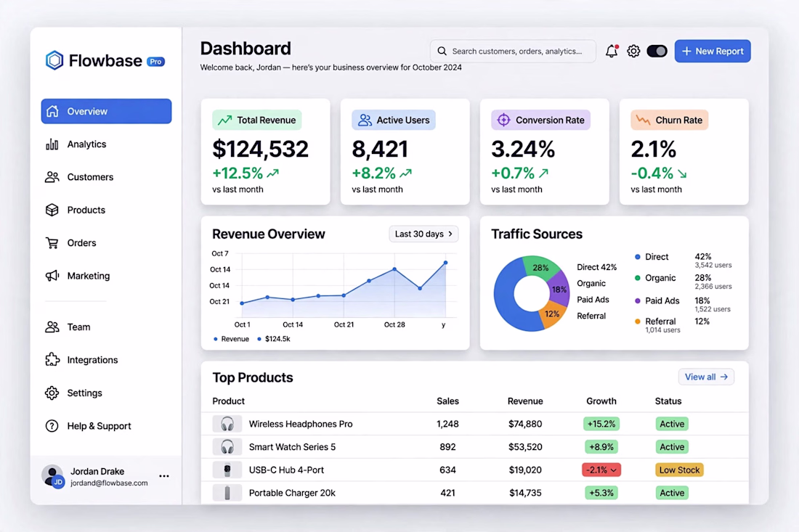799x532 pixels.
Task: Click the last data point on revenue chart
Action: (x=446, y=263)
